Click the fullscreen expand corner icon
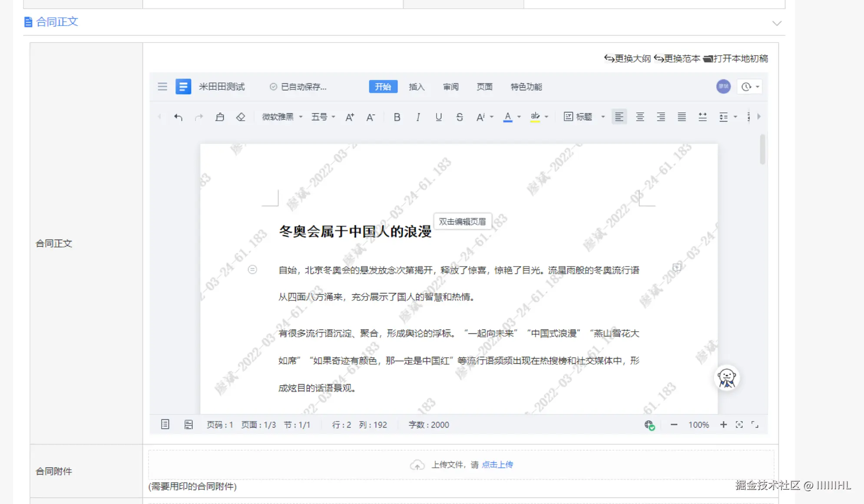 755,425
